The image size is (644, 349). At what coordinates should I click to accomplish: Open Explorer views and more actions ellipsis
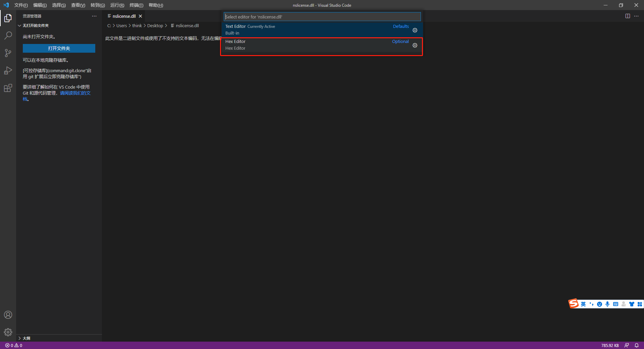tap(94, 16)
